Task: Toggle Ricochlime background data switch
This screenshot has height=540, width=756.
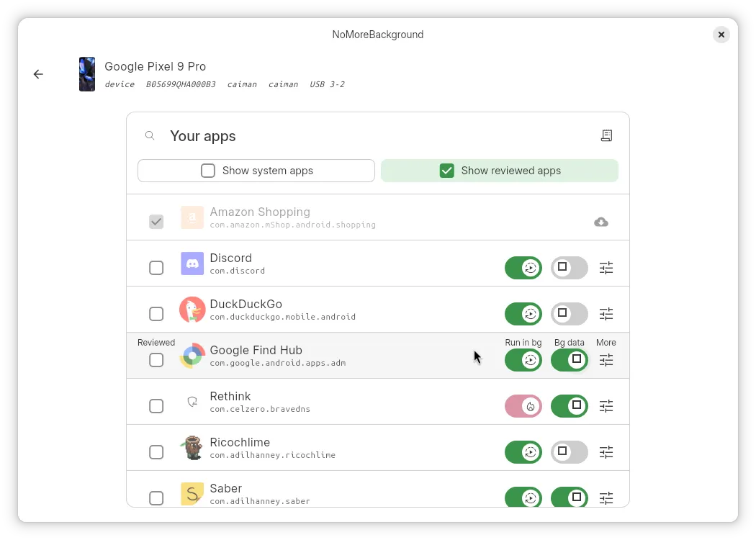Action: click(570, 451)
